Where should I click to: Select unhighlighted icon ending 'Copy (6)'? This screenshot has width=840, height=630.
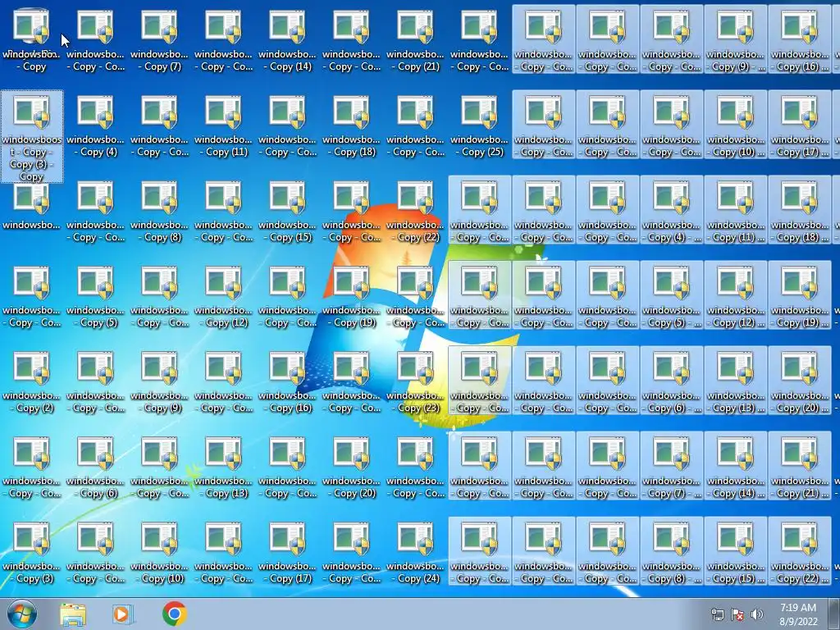point(95,467)
